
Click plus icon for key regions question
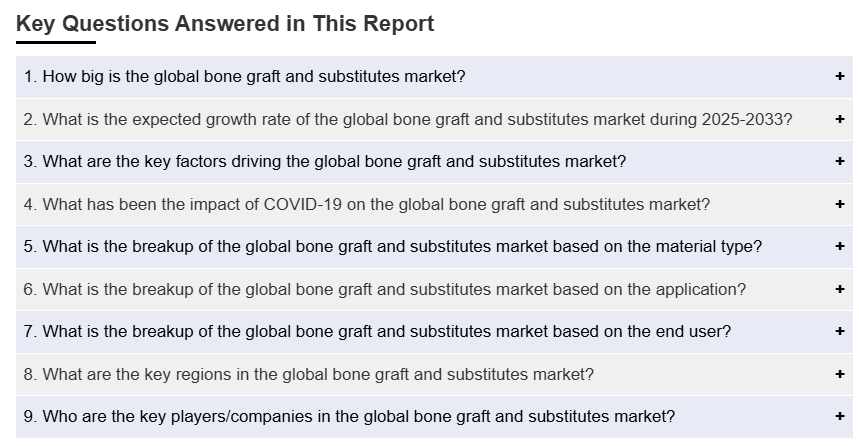point(839,375)
